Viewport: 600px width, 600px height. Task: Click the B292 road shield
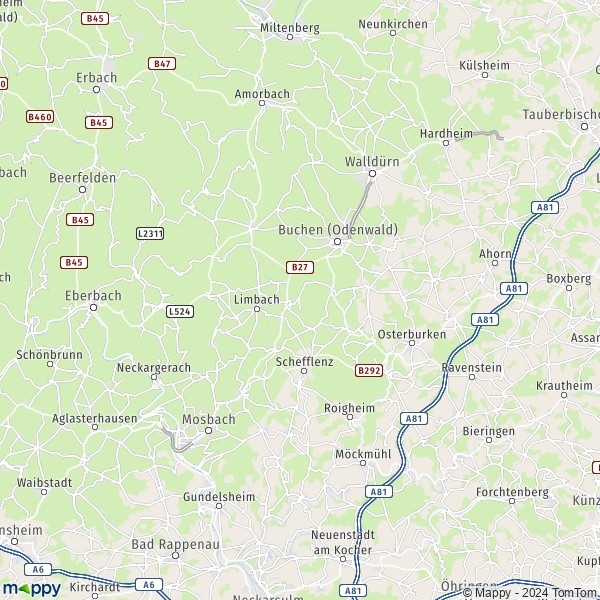pos(369,370)
